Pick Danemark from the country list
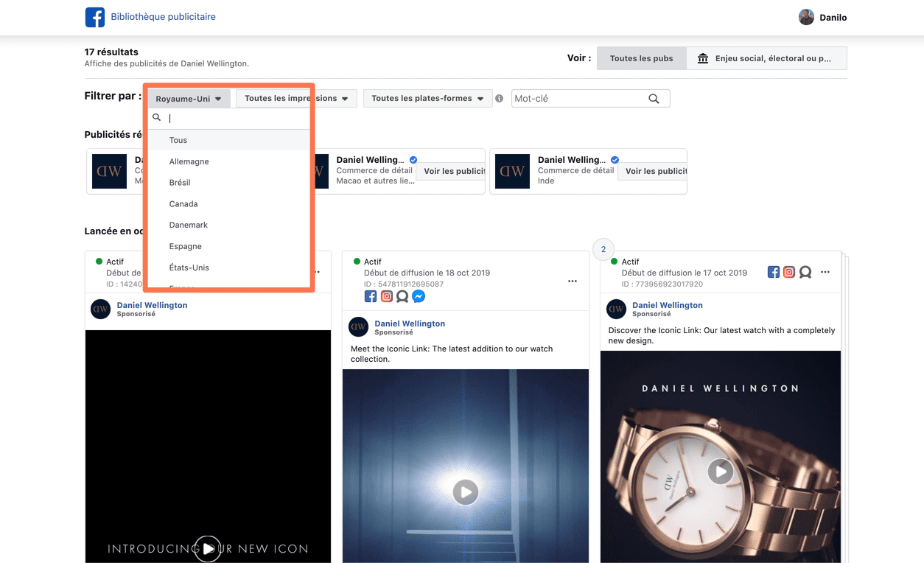Screen dimensions: 924x563 click(x=228, y=225)
